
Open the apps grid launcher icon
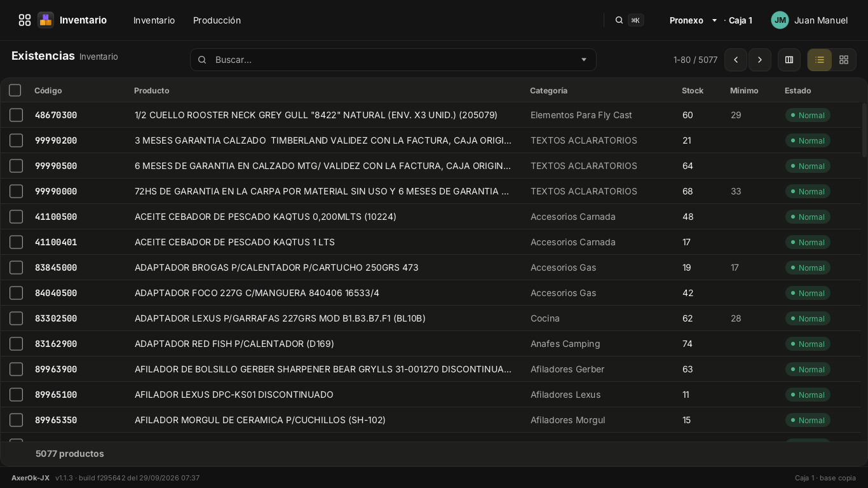click(x=25, y=20)
